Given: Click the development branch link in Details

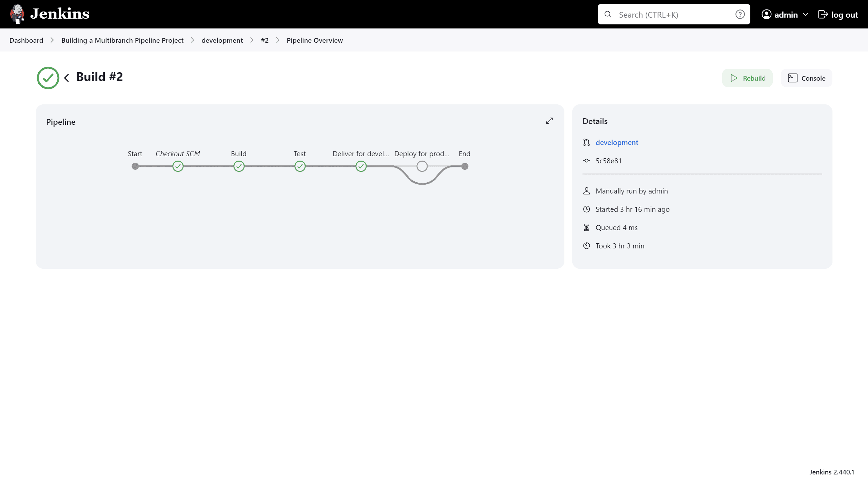Looking at the screenshot, I should pos(617,142).
